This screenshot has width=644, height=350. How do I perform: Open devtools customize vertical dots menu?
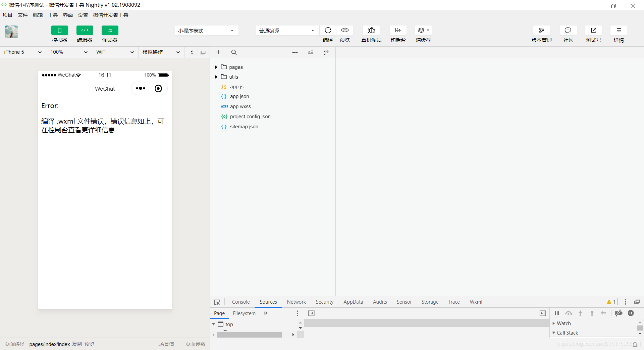[x=625, y=302]
